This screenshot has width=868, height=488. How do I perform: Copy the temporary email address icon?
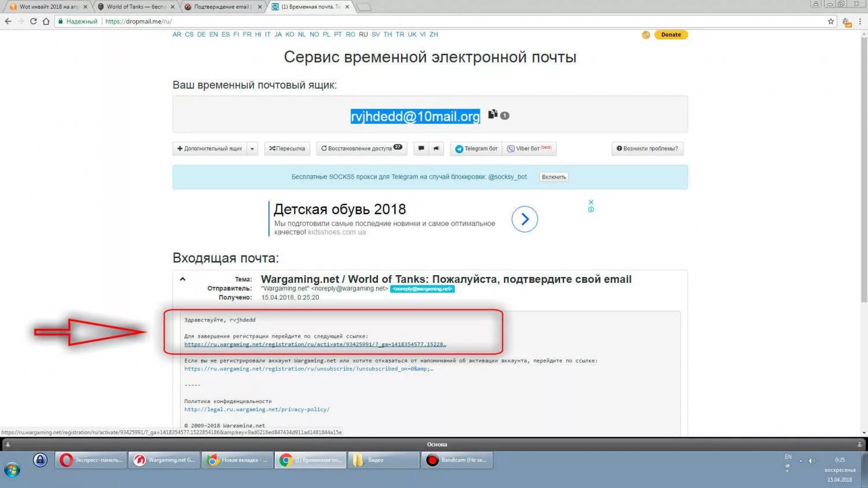tap(492, 114)
